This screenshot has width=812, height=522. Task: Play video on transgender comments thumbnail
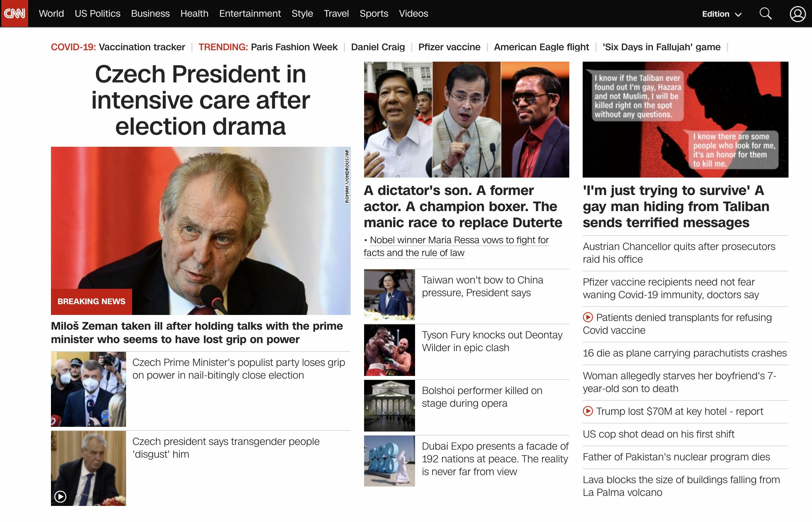pos(60,497)
